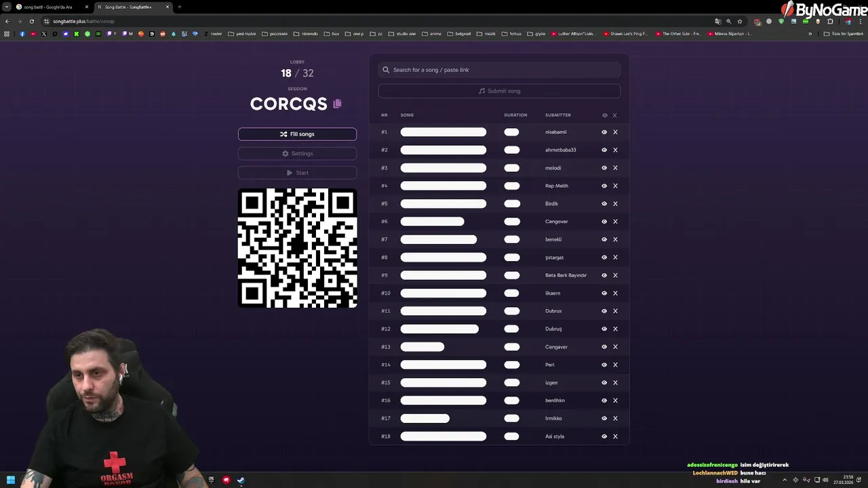The width and height of the screenshot is (868, 488).
Task: Open the router bookmark folder
Action: pyautogui.click(x=212, y=33)
